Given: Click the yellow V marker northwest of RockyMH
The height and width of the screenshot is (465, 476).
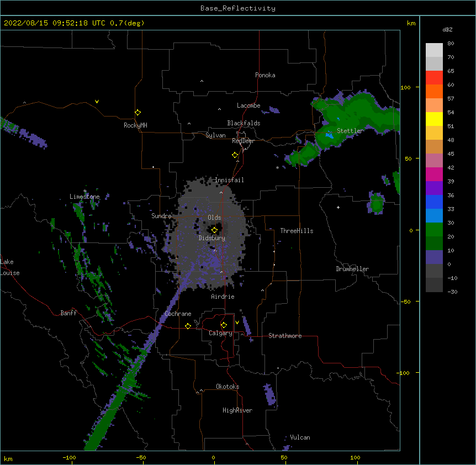Looking at the screenshot, I should pyautogui.click(x=97, y=102).
